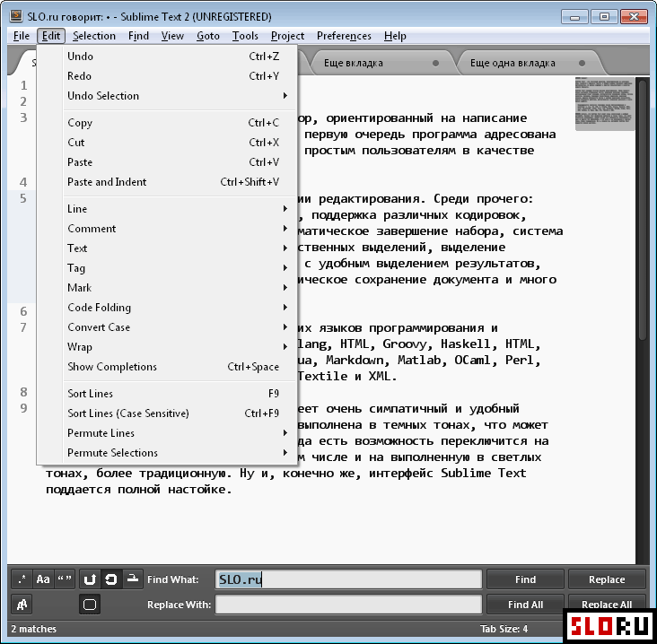657x644 pixels.
Task: Open the Help menu
Action: (x=395, y=36)
